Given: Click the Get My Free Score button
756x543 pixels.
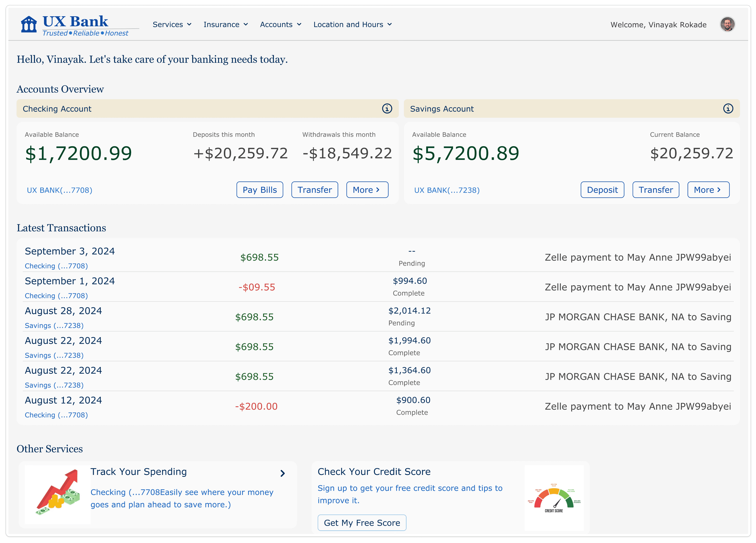Looking at the screenshot, I should point(362,523).
